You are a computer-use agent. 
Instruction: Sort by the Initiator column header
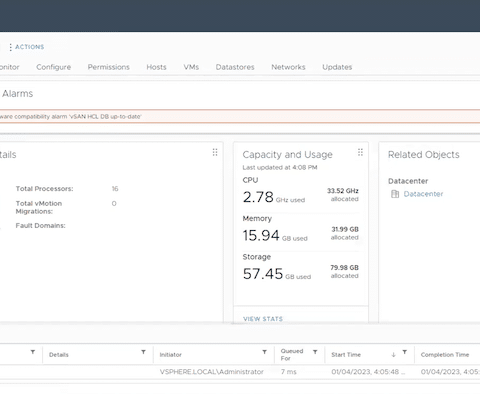(171, 355)
